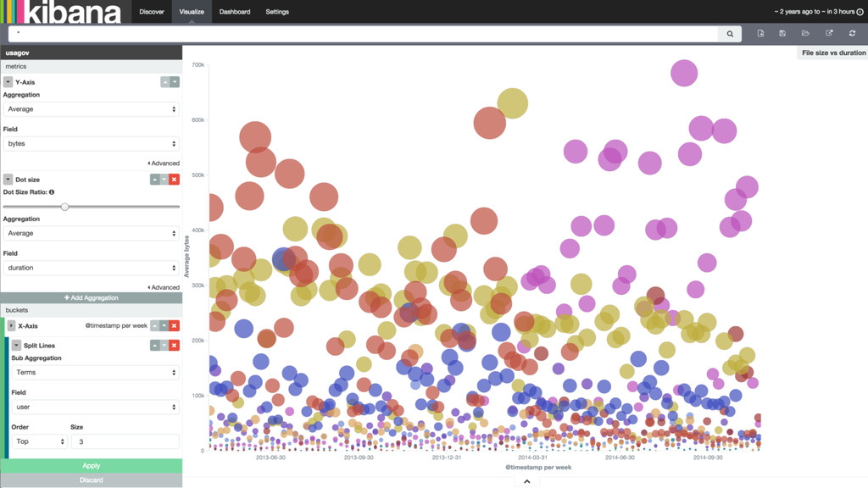868x488 pixels.
Task: Click the File size vs duration title
Action: (x=834, y=53)
